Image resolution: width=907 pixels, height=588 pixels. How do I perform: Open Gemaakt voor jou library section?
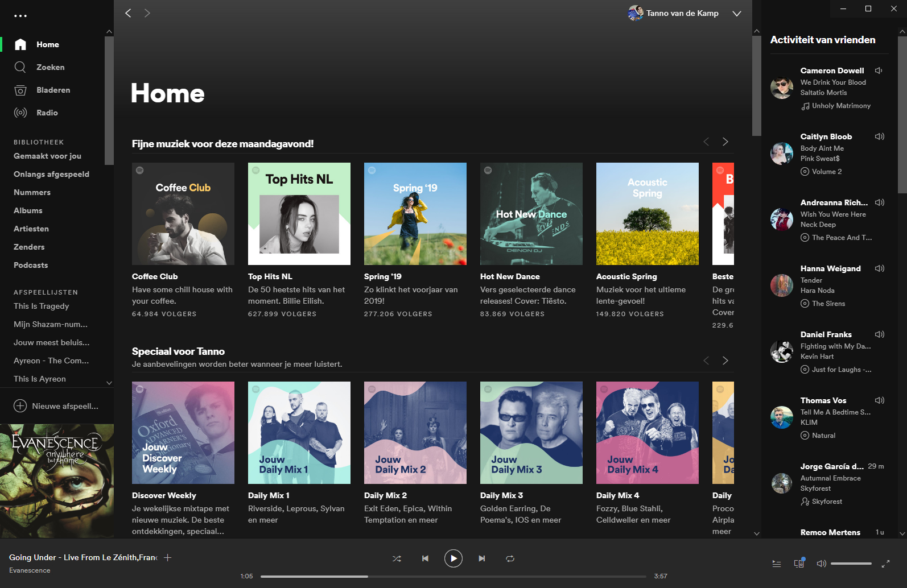[x=47, y=156]
